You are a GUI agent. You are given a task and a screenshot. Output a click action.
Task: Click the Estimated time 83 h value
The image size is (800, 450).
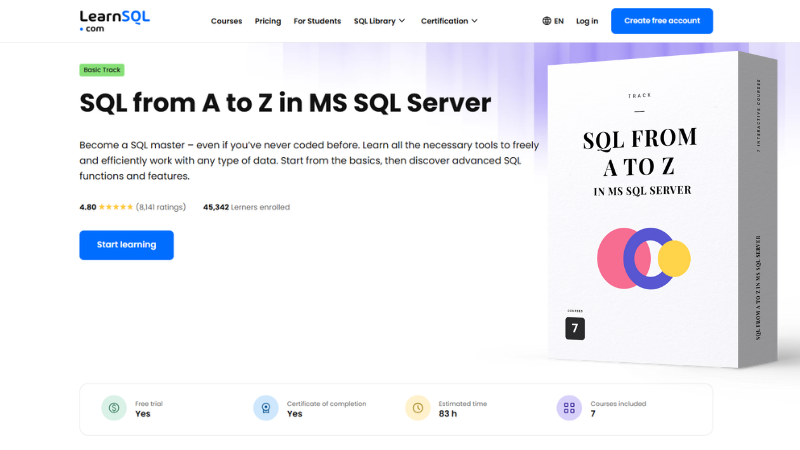[x=448, y=414]
